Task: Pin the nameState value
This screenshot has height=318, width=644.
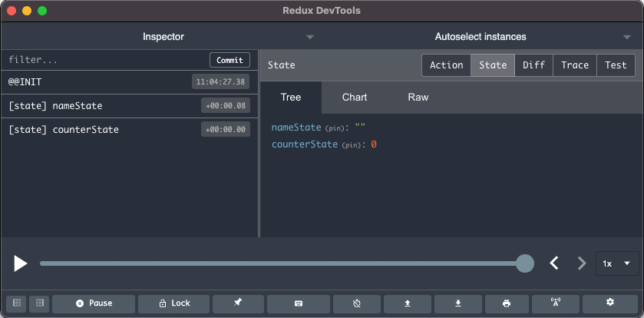Action: (336, 128)
